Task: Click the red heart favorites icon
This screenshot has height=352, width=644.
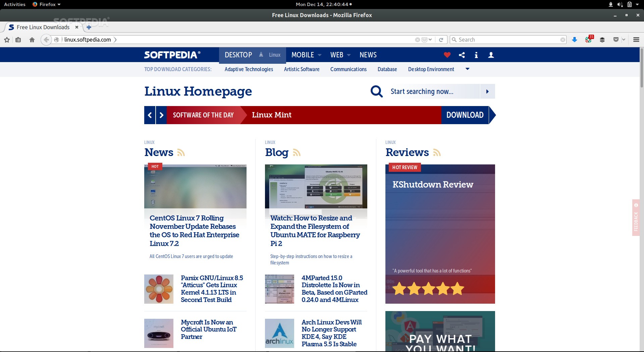Action: 447,55
